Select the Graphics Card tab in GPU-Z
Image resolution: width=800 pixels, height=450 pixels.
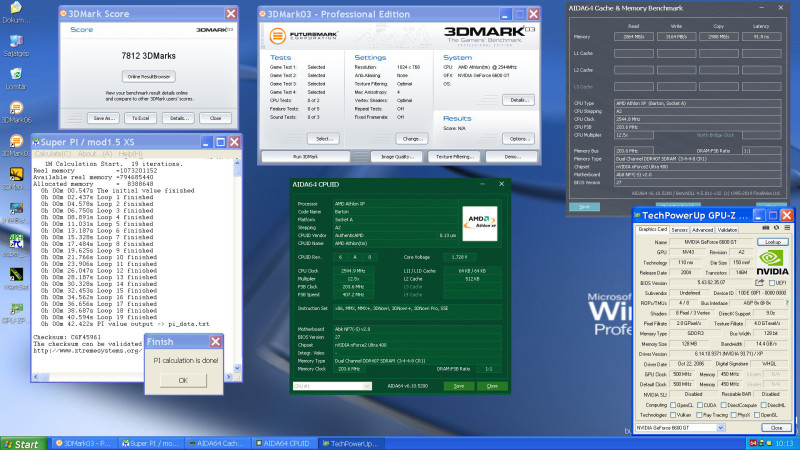coord(653,230)
